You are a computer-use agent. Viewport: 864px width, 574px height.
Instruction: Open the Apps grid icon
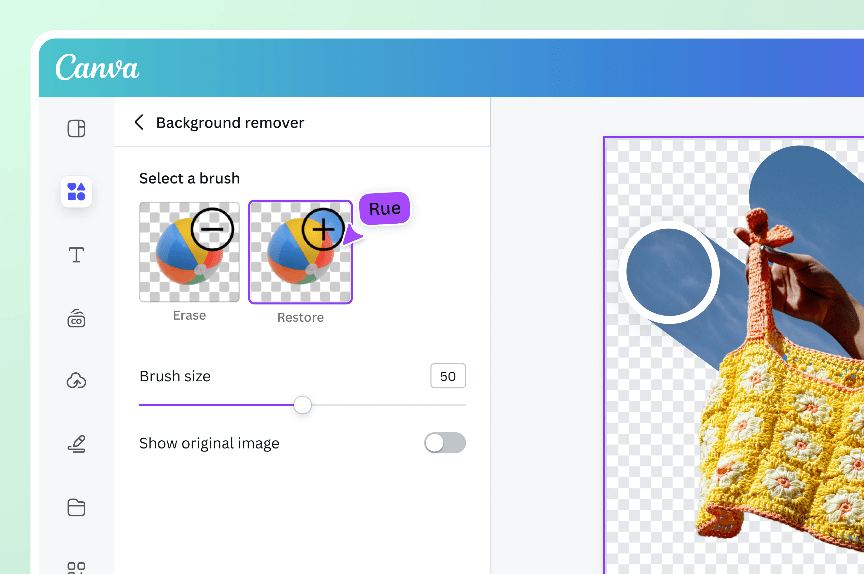[x=76, y=566]
